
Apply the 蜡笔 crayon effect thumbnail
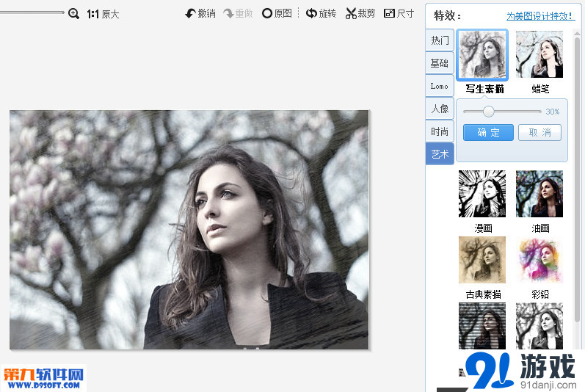point(539,54)
